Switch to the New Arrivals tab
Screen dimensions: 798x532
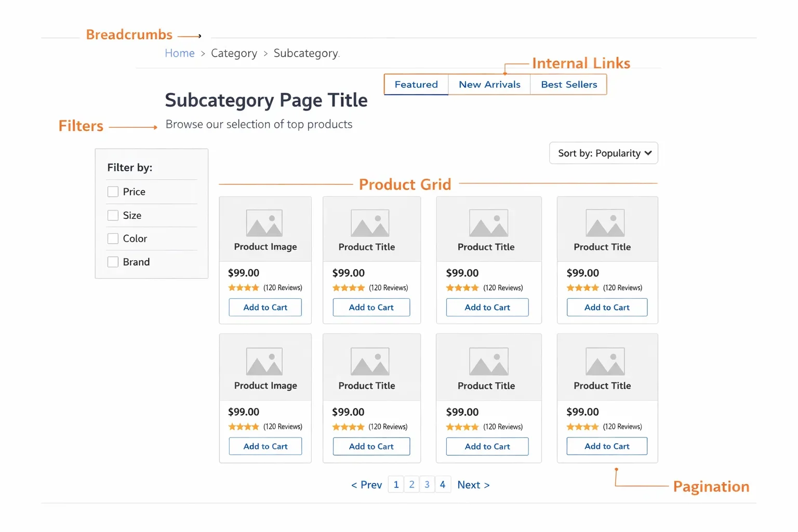point(489,84)
